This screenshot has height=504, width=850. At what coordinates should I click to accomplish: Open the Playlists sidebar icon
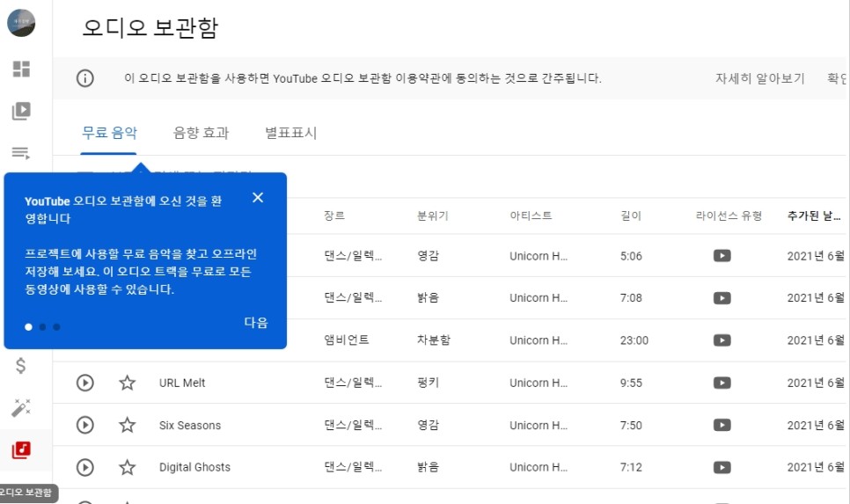(x=21, y=153)
